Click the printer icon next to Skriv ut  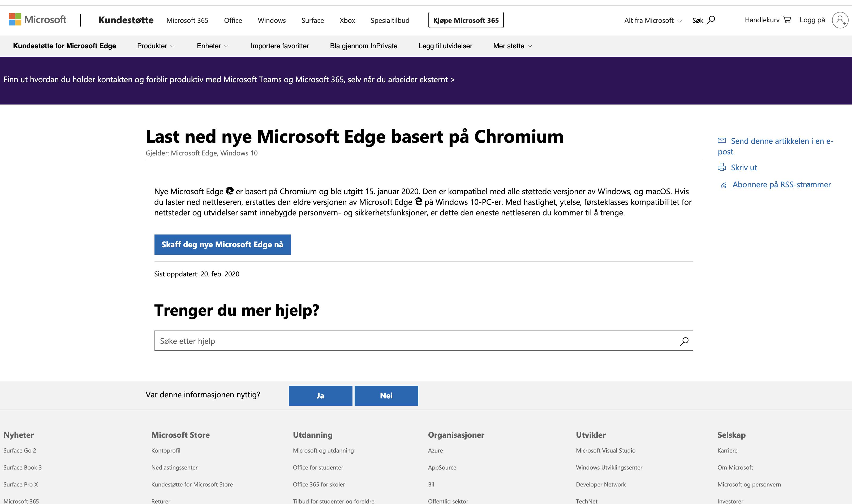[722, 167]
